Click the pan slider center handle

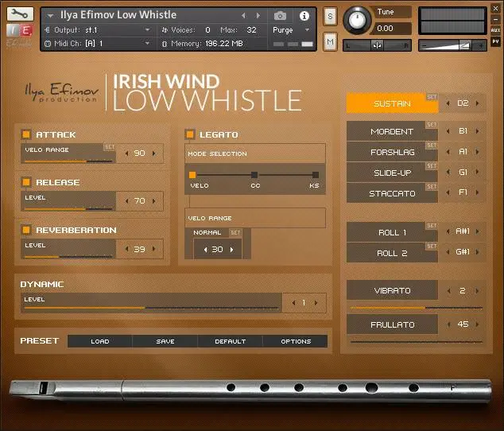(x=377, y=45)
